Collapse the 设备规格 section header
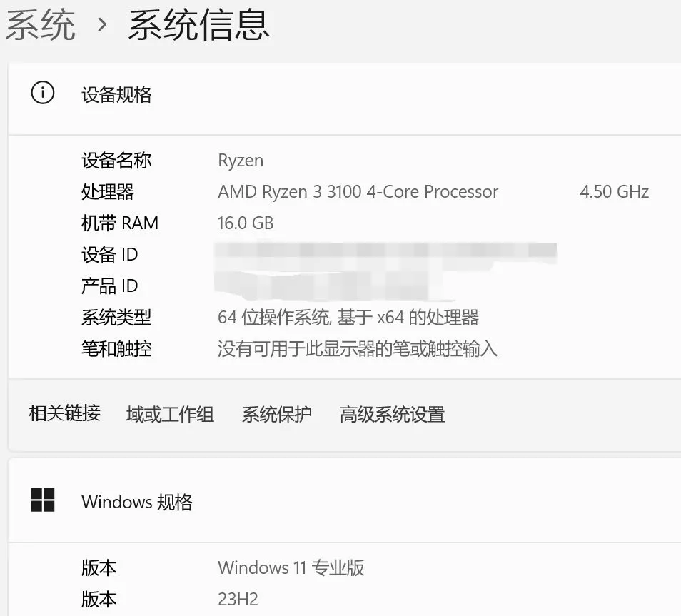The height and width of the screenshot is (616, 681). pos(344,99)
